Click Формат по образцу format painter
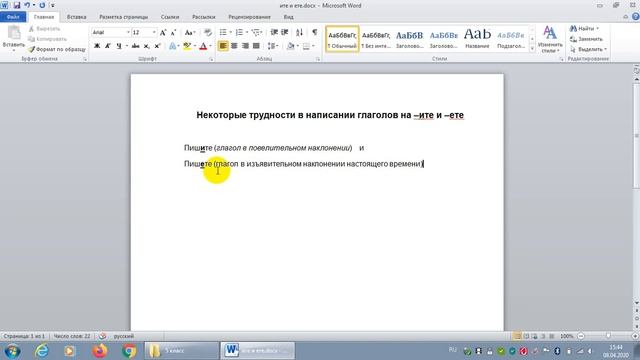Image resolution: width=640 pixels, height=360 pixels. pos(57,49)
